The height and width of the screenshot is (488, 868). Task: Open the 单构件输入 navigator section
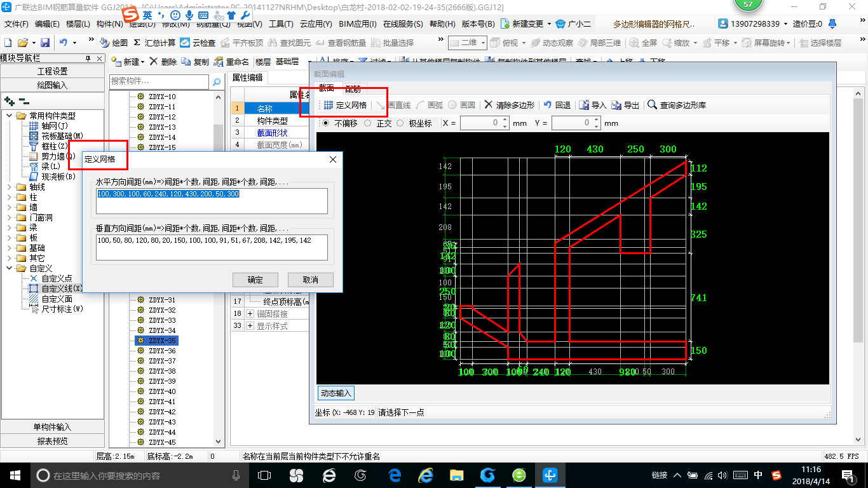pyautogui.click(x=53, y=427)
